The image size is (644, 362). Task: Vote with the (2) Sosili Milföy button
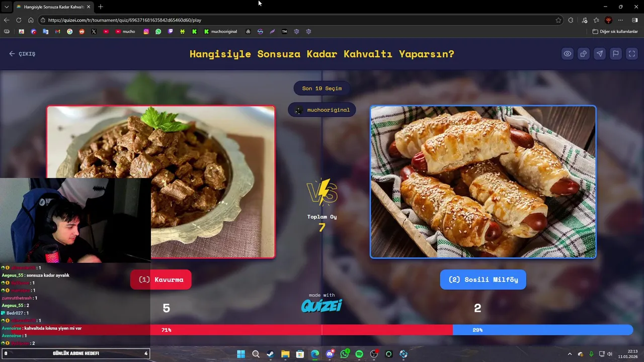483,280
